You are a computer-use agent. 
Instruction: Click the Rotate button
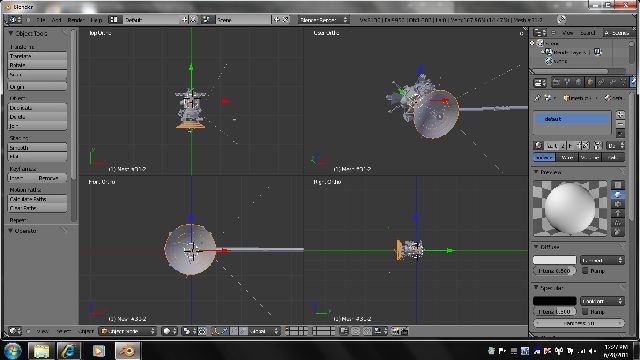[37, 65]
